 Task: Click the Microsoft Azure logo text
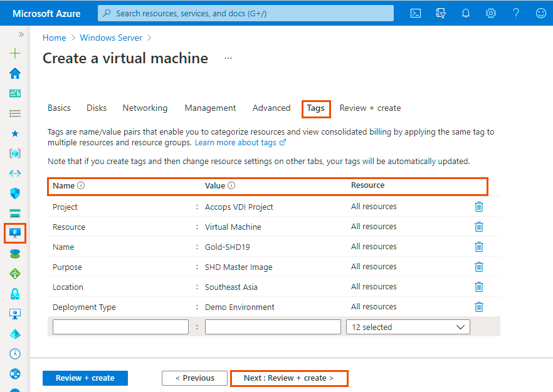coord(46,14)
